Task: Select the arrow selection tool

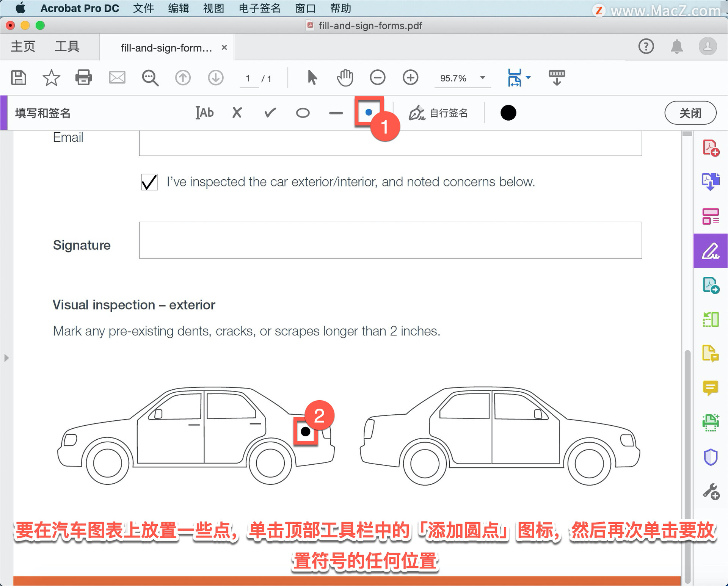Action: click(x=312, y=78)
